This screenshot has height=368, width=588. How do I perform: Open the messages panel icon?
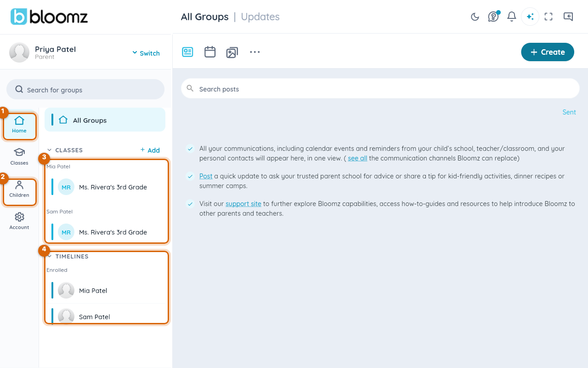point(568,17)
